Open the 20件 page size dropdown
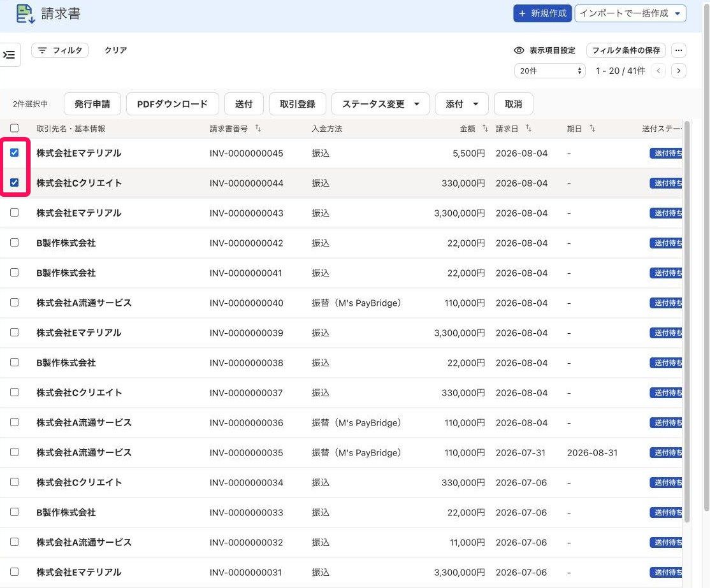Image resolution: width=710 pixels, height=588 pixels. point(549,71)
